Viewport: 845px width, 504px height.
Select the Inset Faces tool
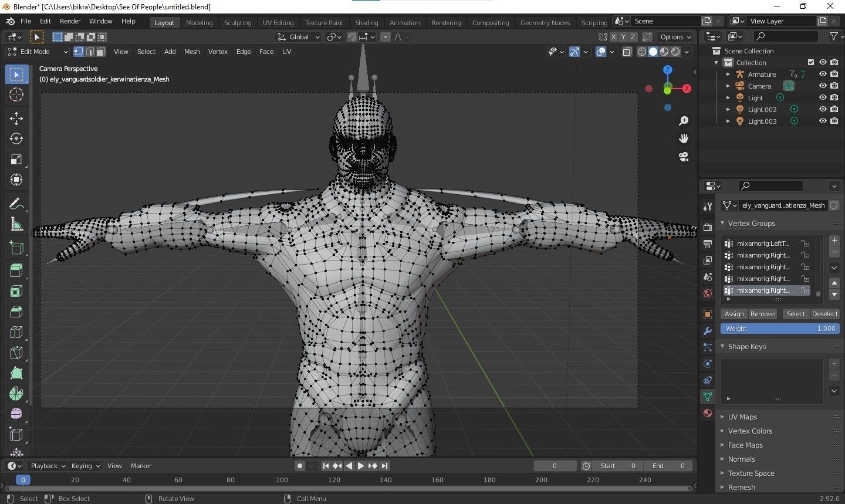pos(16,292)
